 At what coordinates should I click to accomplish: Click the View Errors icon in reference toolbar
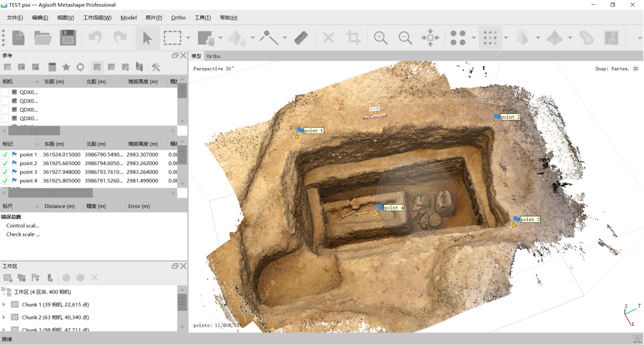pos(112,67)
